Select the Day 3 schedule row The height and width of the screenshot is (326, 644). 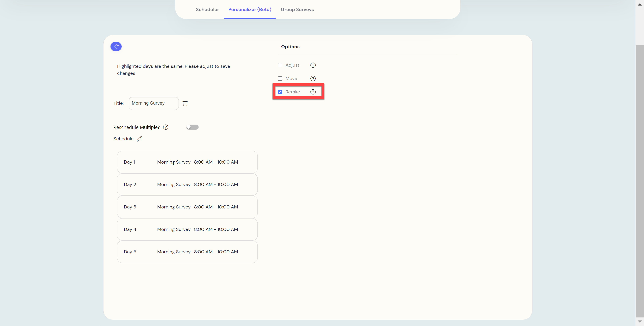point(187,207)
